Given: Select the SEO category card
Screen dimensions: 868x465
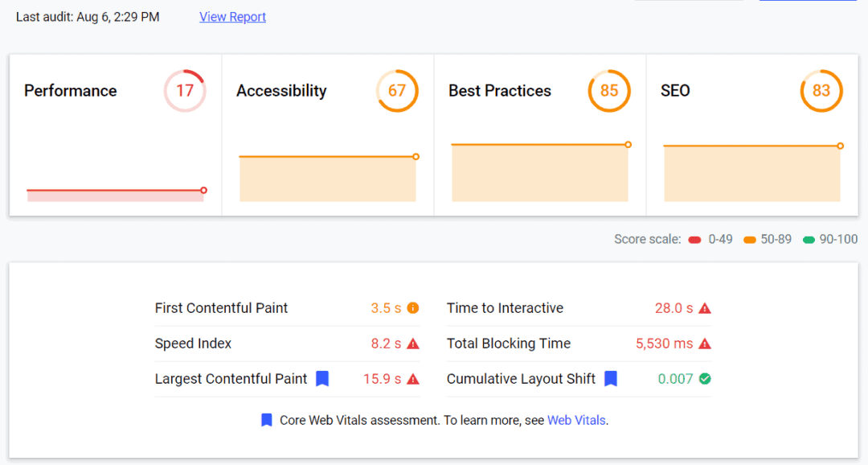Looking at the screenshot, I should [751, 134].
